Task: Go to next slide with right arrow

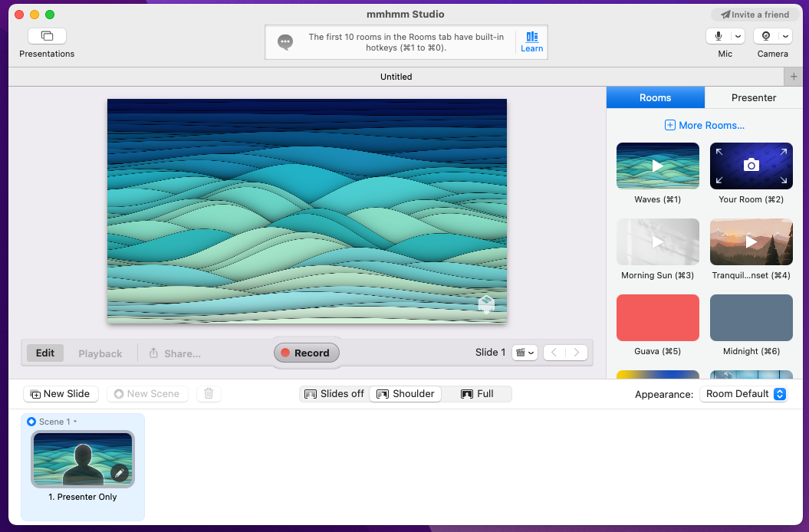Action: pos(577,353)
